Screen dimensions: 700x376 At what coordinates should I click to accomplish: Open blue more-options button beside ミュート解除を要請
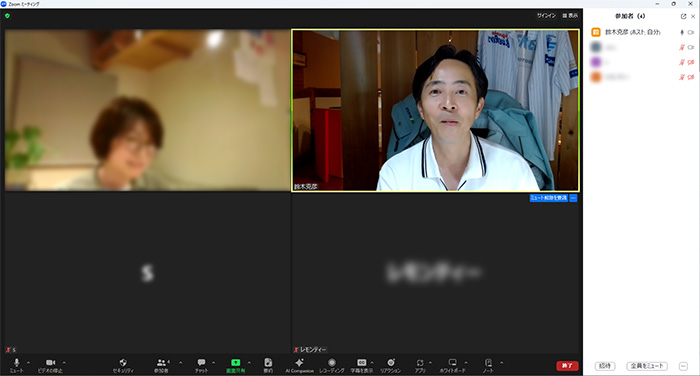pos(573,198)
